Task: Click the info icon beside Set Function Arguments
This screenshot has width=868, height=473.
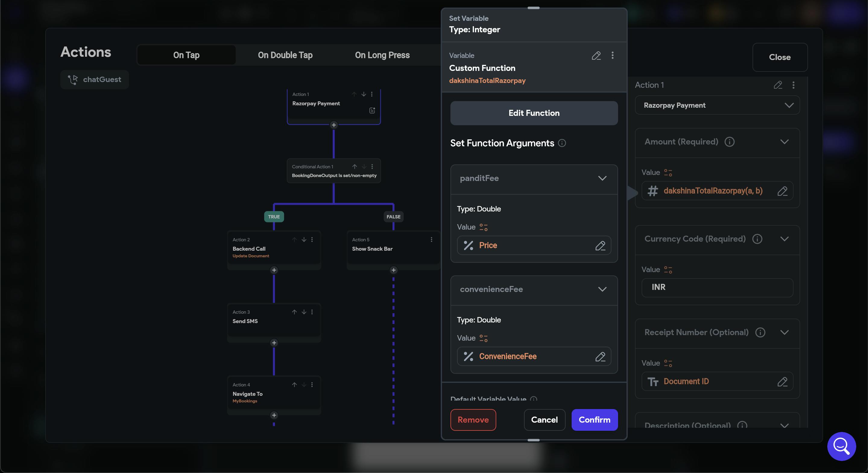Action: (x=562, y=143)
